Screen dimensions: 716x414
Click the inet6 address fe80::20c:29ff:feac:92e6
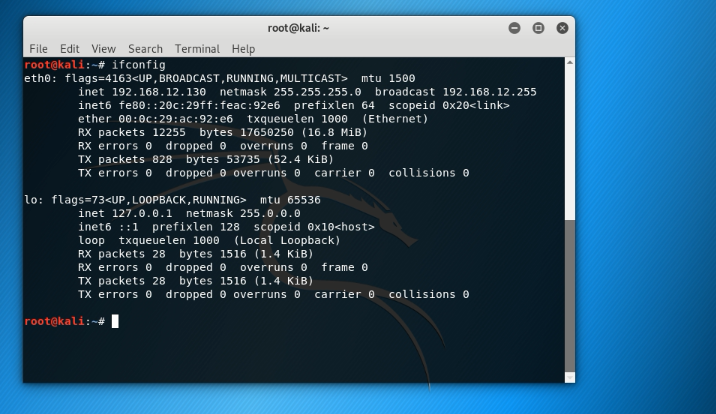point(200,105)
